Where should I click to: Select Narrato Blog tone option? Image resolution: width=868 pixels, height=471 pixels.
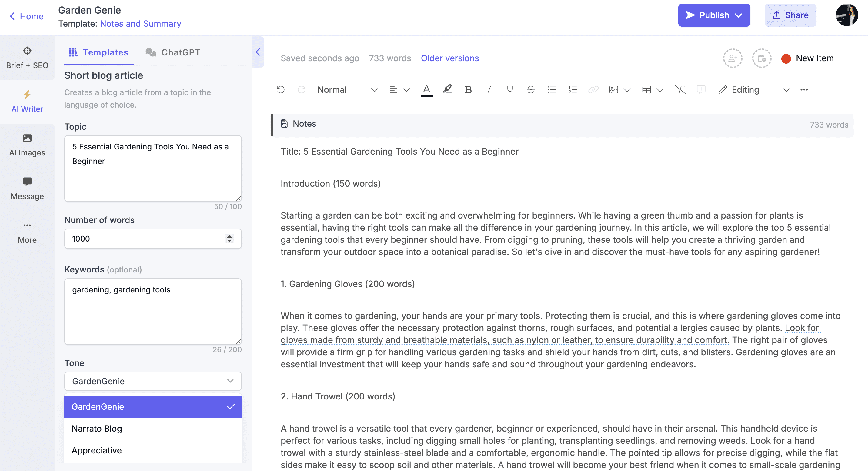tap(153, 429)
